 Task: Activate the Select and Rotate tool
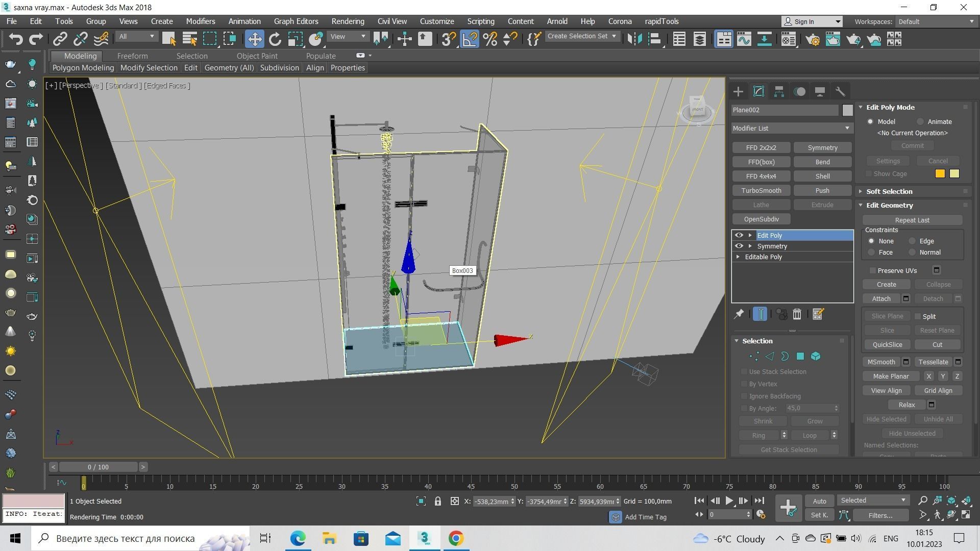click(x=275, y=39)
